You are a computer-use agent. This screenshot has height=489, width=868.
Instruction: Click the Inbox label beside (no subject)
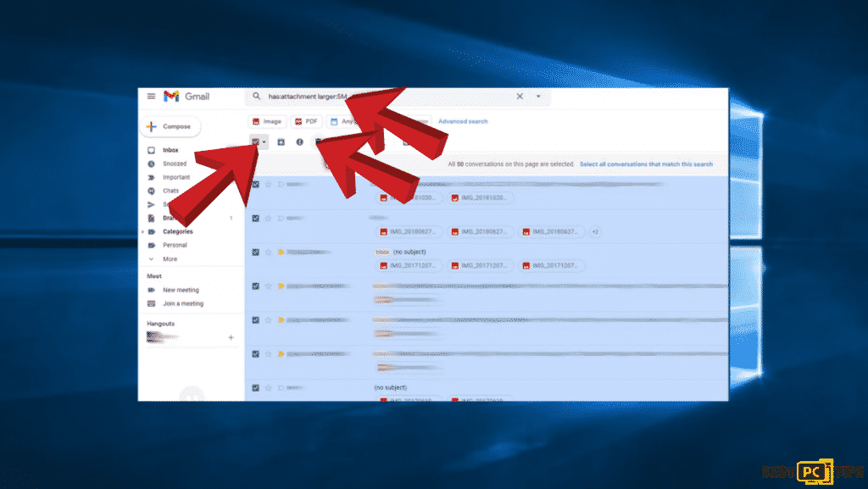pos(382,253)
